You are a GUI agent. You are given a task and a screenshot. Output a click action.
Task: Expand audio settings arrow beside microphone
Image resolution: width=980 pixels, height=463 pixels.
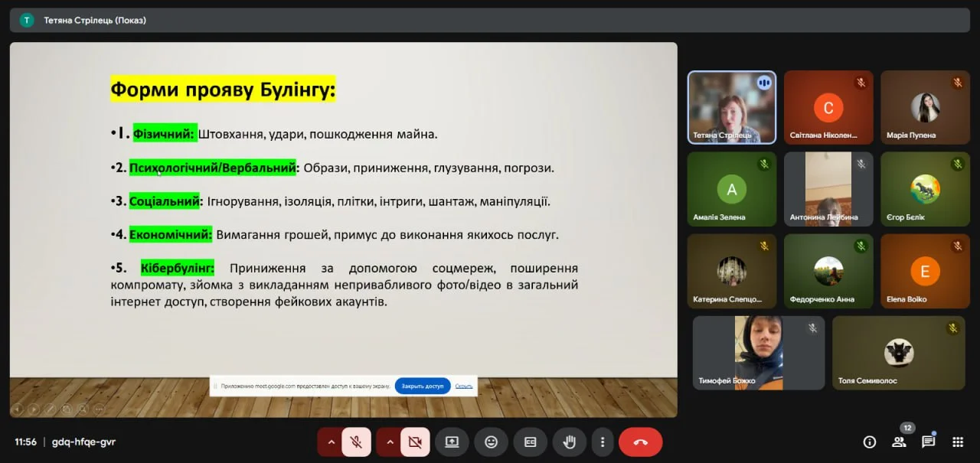[331, 442]
